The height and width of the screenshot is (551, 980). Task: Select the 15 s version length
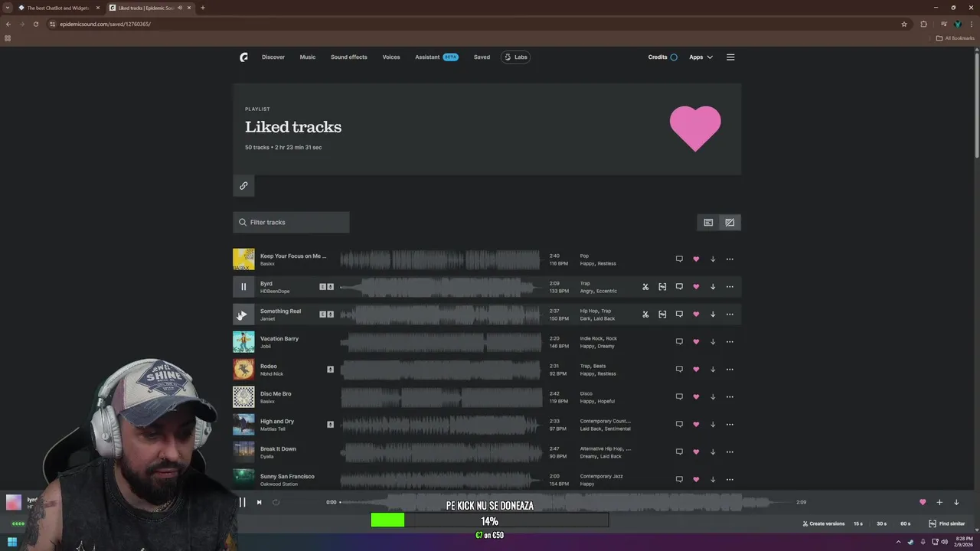click(858, 524)
